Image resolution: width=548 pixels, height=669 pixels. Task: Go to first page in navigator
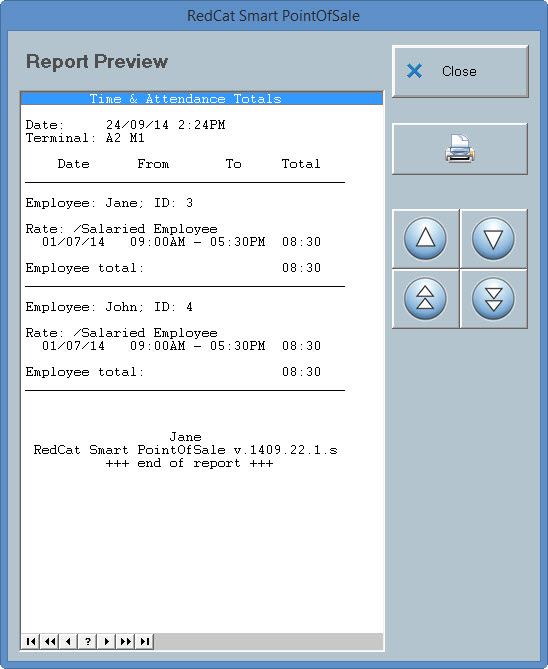(x=31, y=641)
